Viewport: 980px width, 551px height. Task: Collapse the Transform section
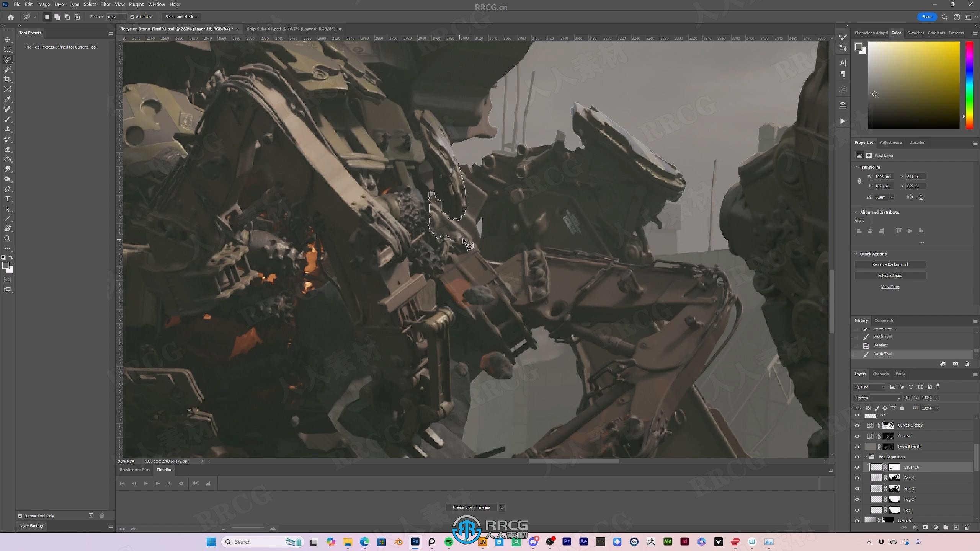(856, 167)
